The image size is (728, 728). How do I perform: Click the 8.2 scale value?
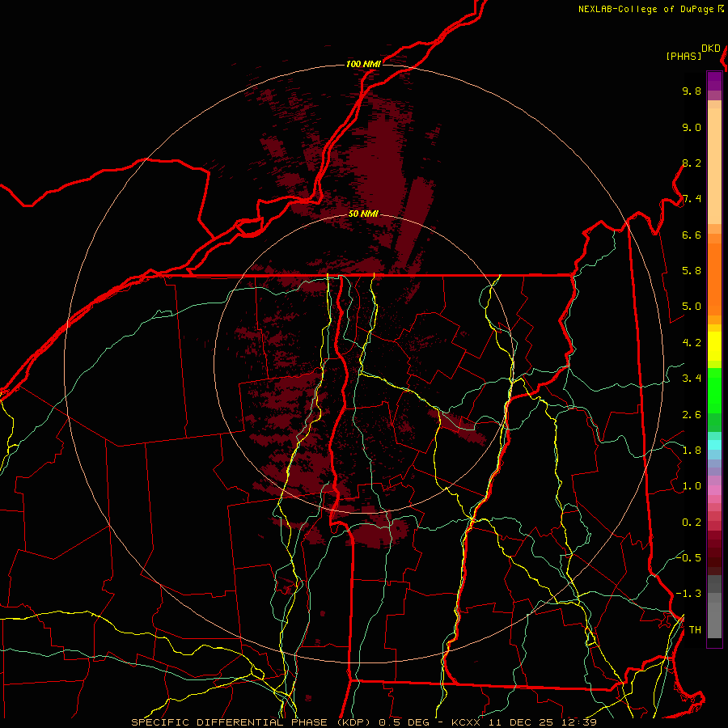click(692, 163)
